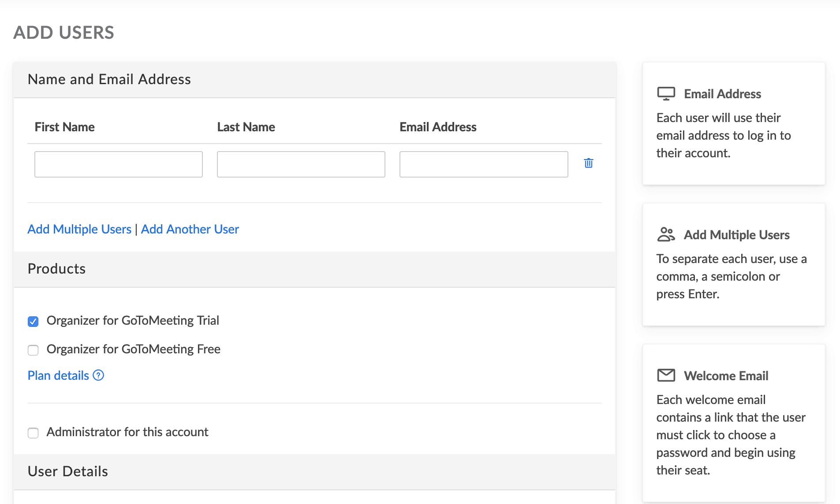Image resolution: width=840 pixels, height=504 pixels.
Task: Open the Add Multiple Users link
Action: point(79,229)
